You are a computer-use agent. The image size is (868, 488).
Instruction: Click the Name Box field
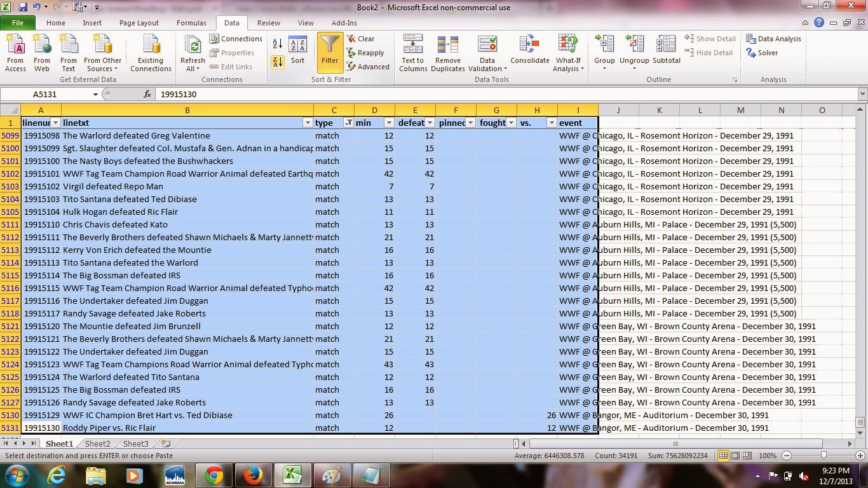(51, 94)
